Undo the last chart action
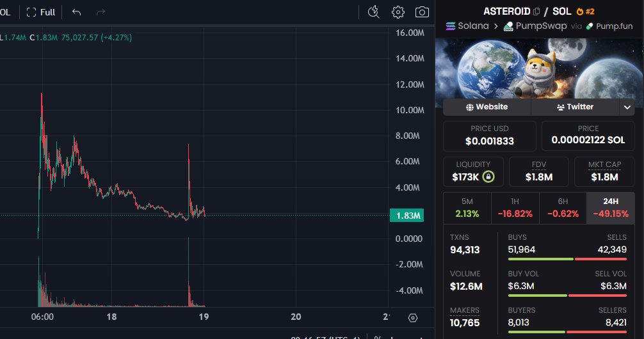 click(x=76, y=12)
